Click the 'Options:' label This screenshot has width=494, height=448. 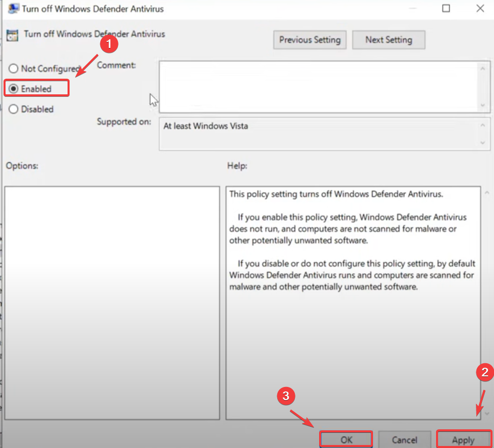coord(22,166)
